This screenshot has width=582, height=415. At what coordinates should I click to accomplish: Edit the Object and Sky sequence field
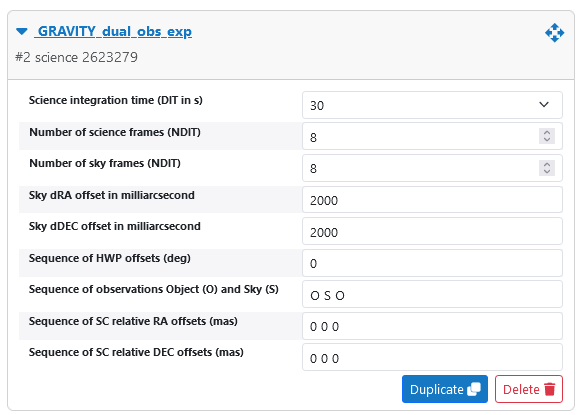point(432,294)
